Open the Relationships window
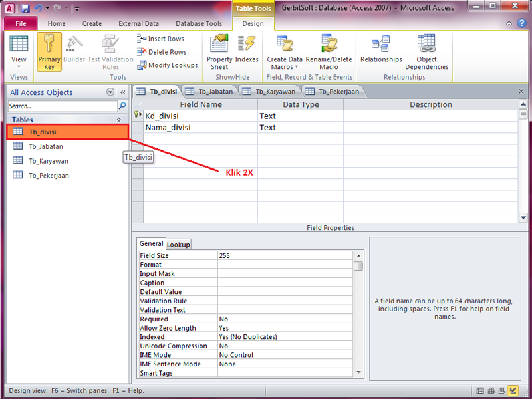Image resolution: width=532 pixels, height=399 pixels. tap(381, 50)
